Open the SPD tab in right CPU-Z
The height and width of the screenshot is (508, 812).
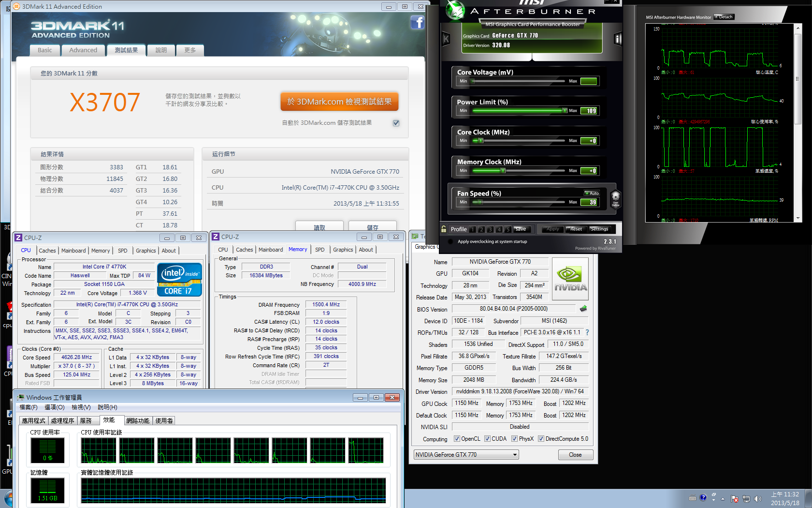click(x=320, y=250)
